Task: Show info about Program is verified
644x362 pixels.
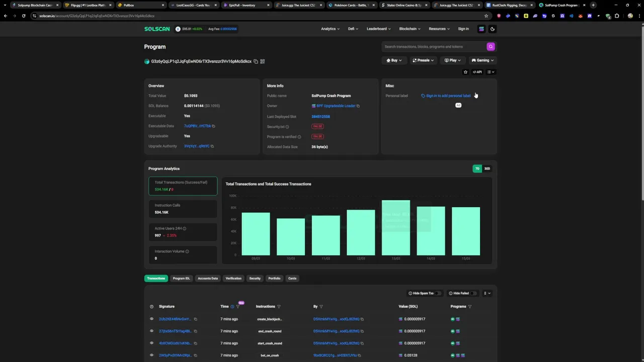Action: 299,137
